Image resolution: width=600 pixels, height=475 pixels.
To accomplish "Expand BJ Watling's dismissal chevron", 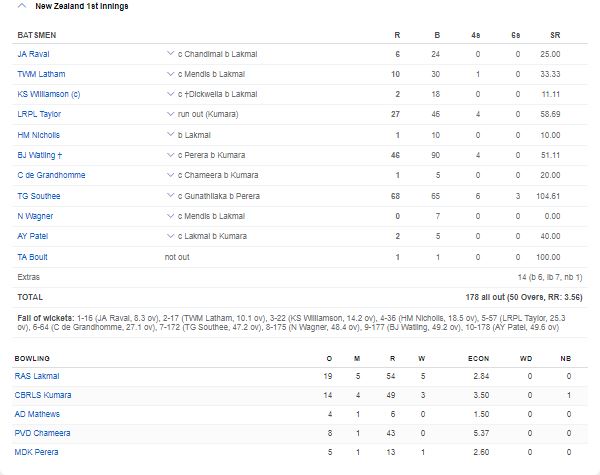I will 169,155.
